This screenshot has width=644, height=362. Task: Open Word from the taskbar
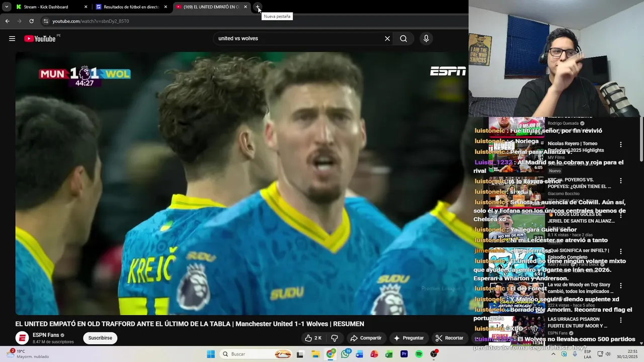359,354
